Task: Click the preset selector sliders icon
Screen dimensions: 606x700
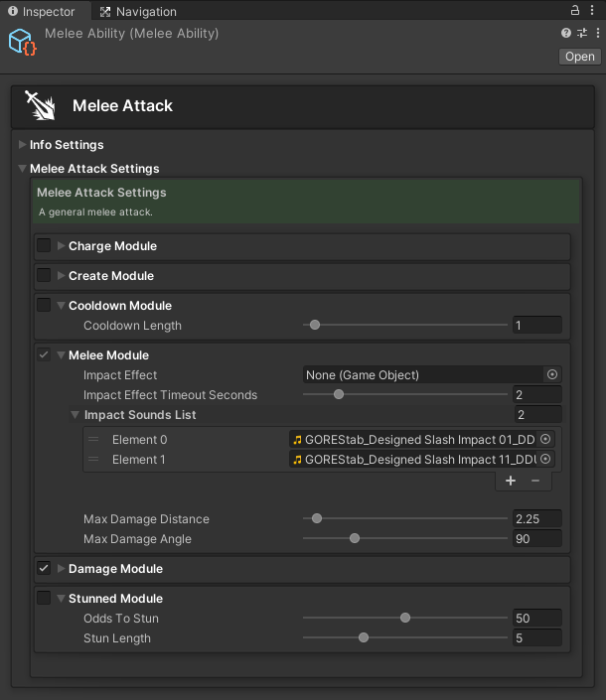Action: [581, 33]
